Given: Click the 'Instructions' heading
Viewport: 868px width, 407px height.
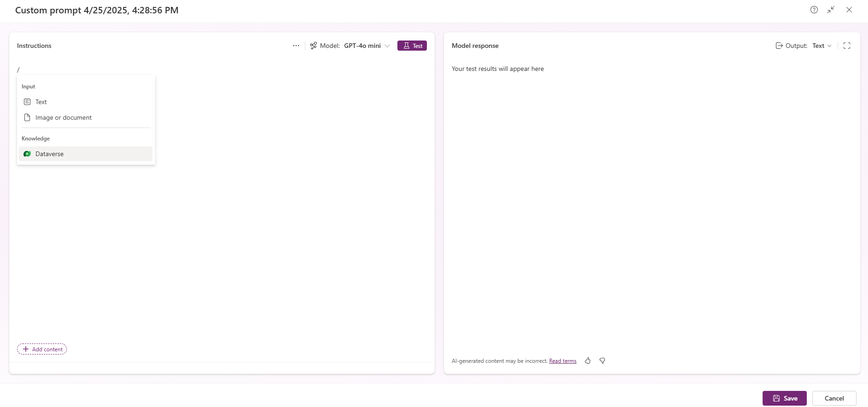Looking at the screenshot, I should click(x=34, y=46).
